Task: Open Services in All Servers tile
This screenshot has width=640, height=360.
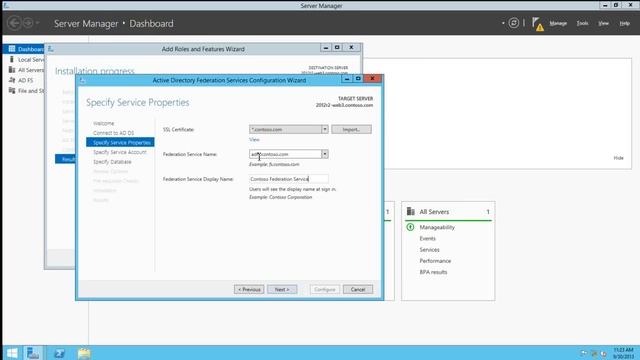Action: tap(429, 249)
